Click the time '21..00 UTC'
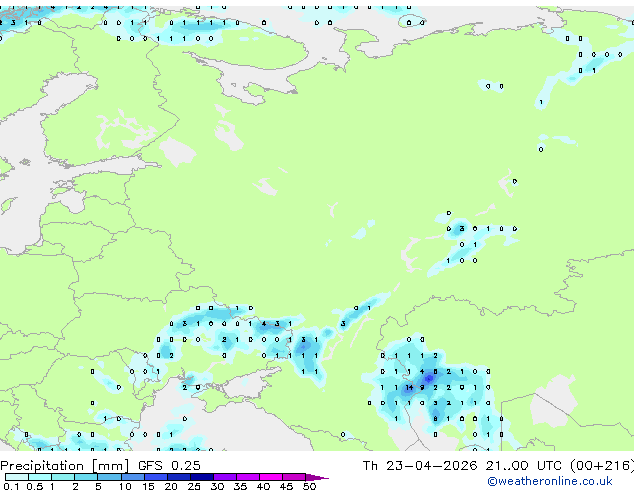Viewport: 634px width, 490px height. [x=524, y=466]
